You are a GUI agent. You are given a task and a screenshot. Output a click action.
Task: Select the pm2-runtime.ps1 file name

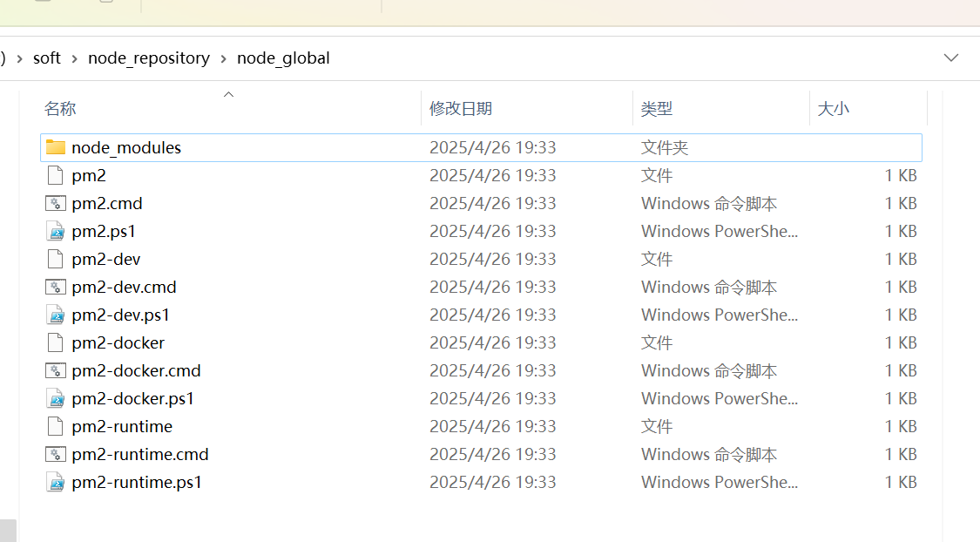(x=137, y=483)
